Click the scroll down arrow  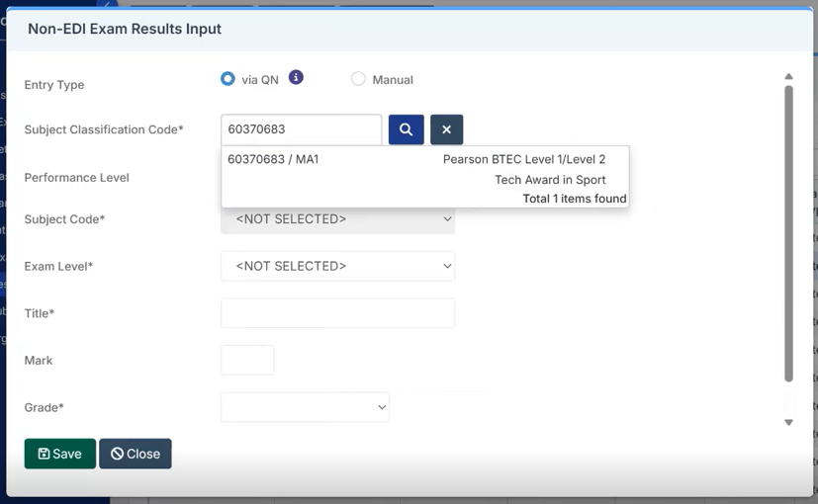[x=788, y=422]
